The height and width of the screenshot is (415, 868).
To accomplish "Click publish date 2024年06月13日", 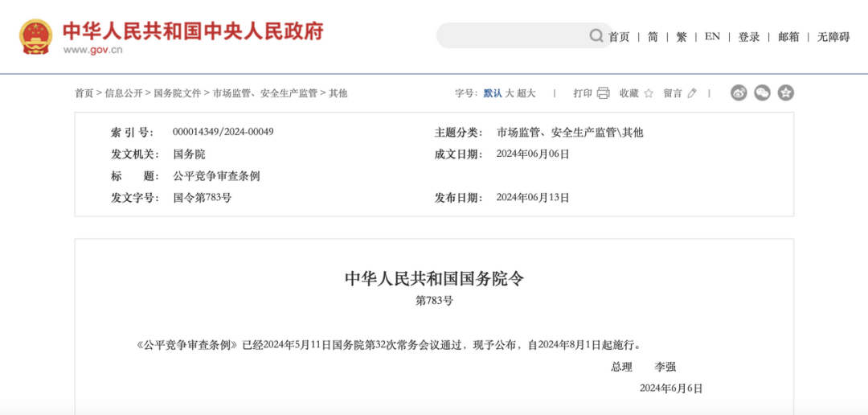I will coord(533,198).
